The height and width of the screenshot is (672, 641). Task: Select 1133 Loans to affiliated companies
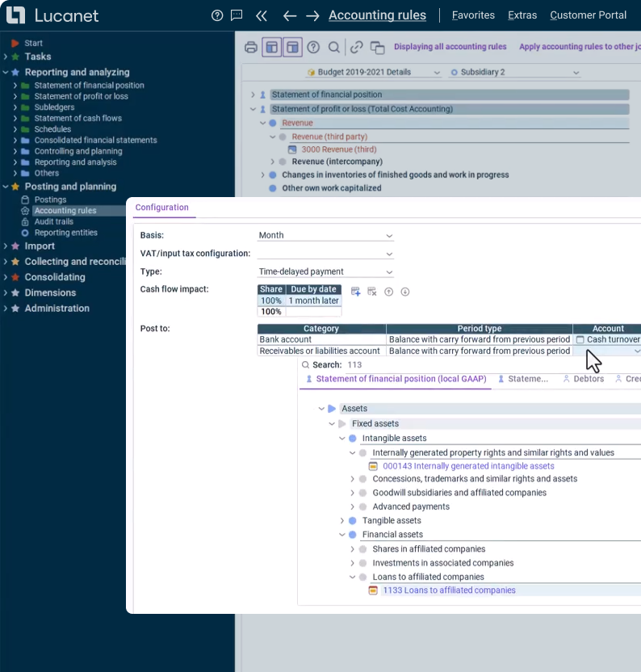[x=449, y=590]
